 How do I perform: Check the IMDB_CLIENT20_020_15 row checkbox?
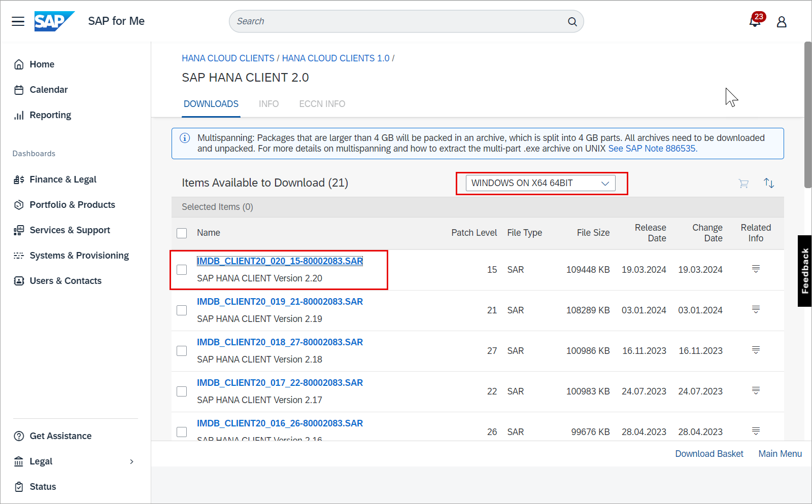pos(182,270)
